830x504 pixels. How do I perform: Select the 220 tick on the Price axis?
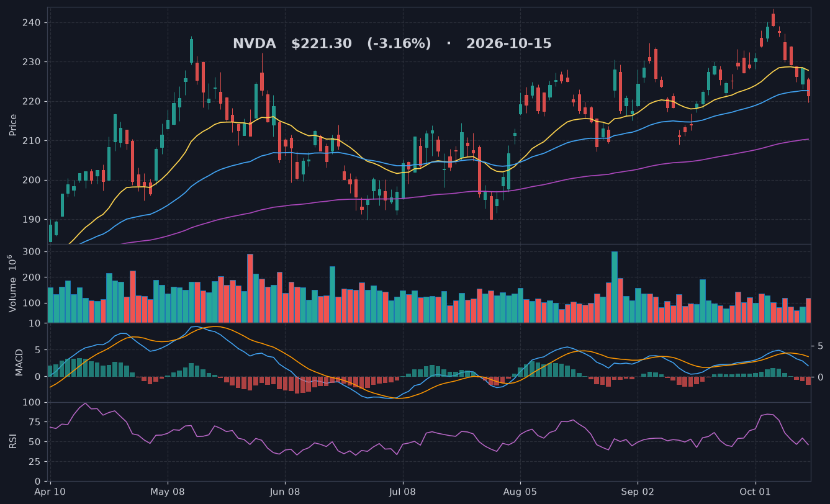pyautogui.click(x=31, y=102)
